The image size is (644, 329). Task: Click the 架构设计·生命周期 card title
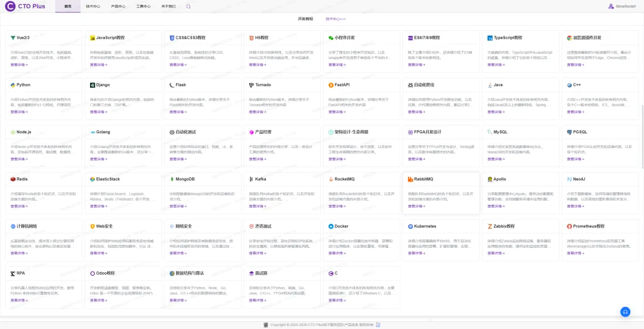pyautogui.click(x=351, y=133)
